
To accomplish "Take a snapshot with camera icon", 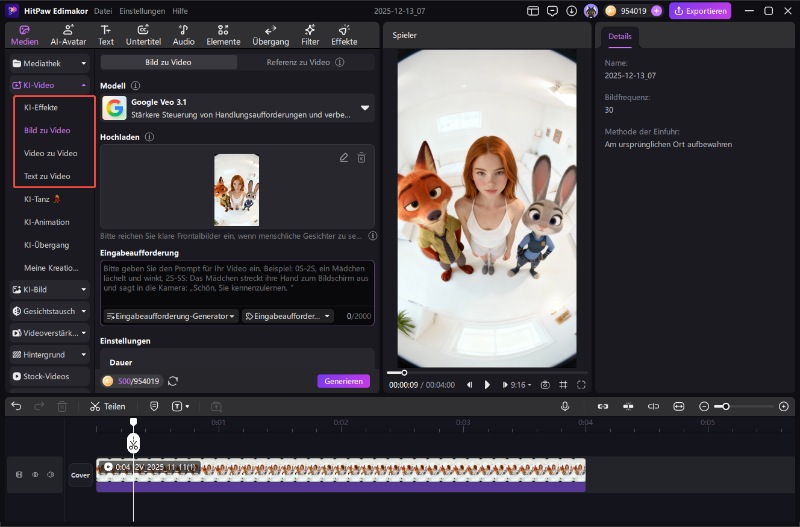I will tap(545, 385).
